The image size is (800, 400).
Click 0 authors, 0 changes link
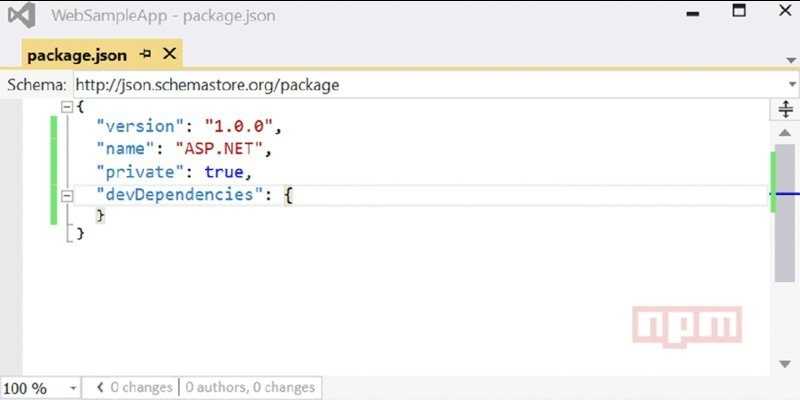point(250,388)
